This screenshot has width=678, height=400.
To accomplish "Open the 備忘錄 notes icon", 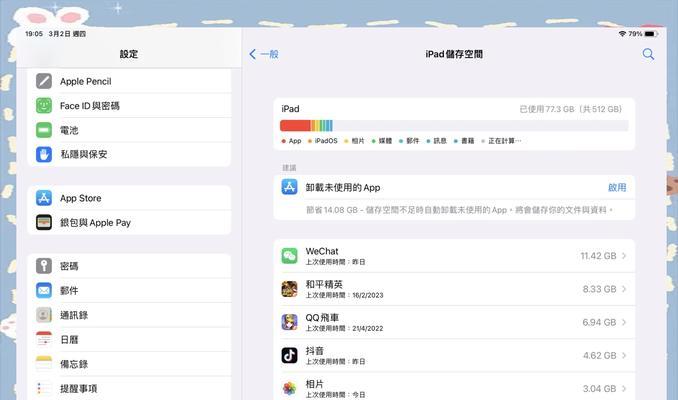I will pyautogui.click(x=44, y=364).
